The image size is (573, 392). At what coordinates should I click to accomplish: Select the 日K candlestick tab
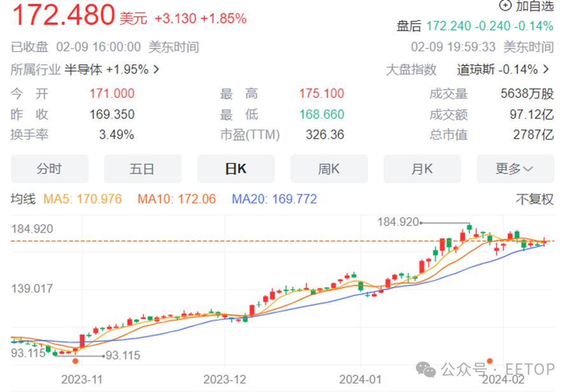coord(236,169)
